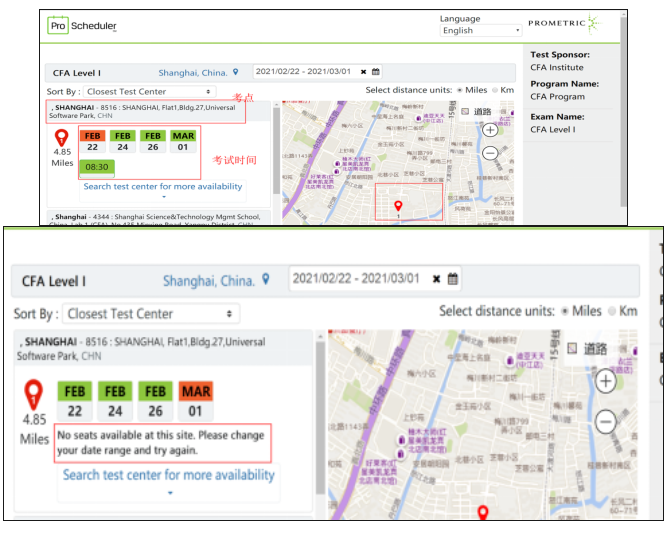Click the Pro Scheduler logo
Image resolution: width=667 pixels, height=537 pixels.
[82, 27]
